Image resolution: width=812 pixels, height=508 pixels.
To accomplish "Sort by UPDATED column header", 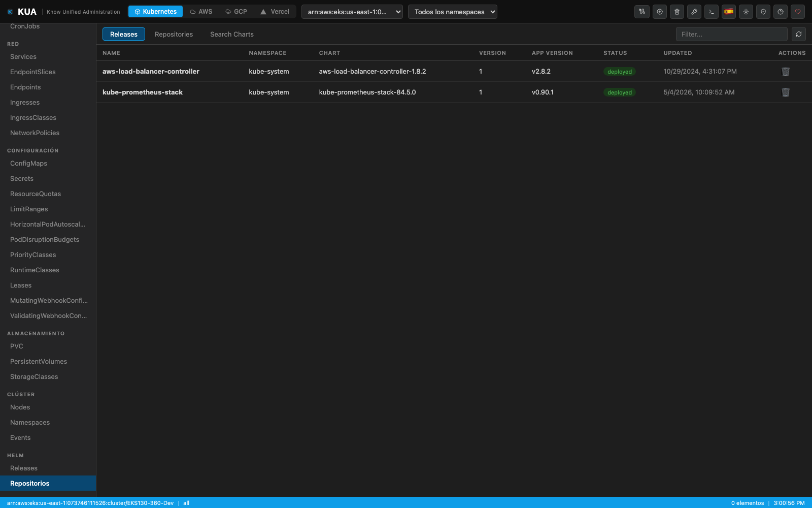I will coord(678,53).
